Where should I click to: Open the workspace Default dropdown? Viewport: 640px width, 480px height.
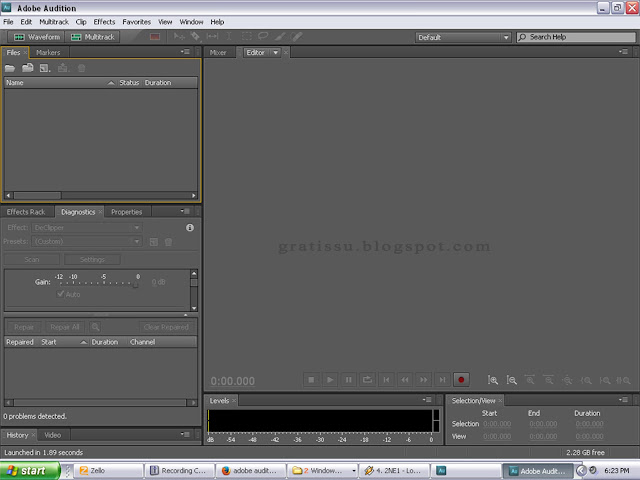coord(463,38)
